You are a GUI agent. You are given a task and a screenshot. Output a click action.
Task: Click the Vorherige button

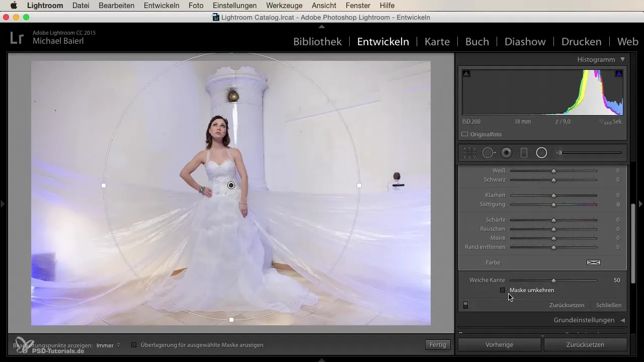[x=500, y=345]
